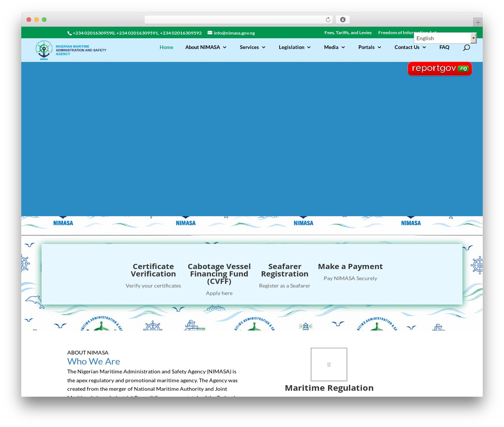Click the reportgov.ng badge
This screenshot has height=427, width=504.
pyautogui.click(x=440, y=69)
